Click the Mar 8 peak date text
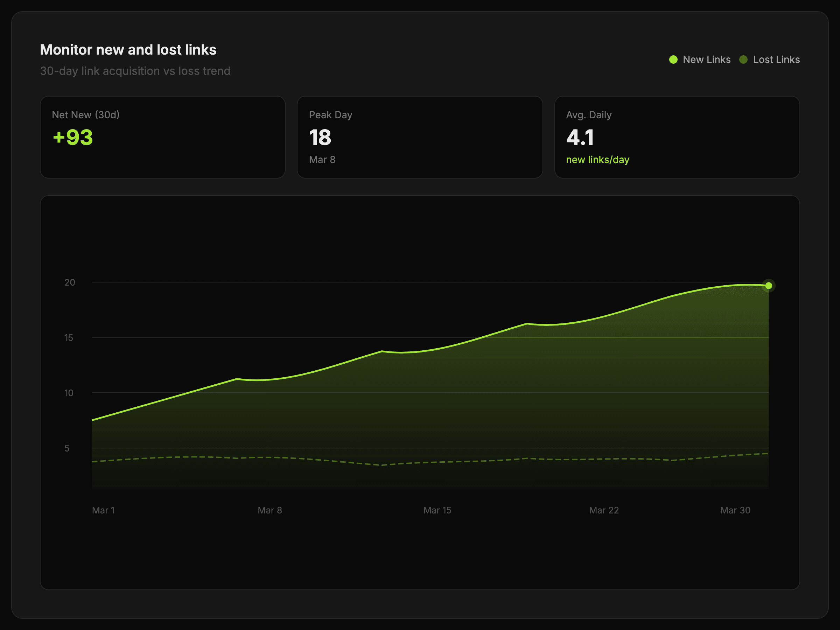Image resolution: width=840 pixels, height=630 pixels. click(322, 160)
